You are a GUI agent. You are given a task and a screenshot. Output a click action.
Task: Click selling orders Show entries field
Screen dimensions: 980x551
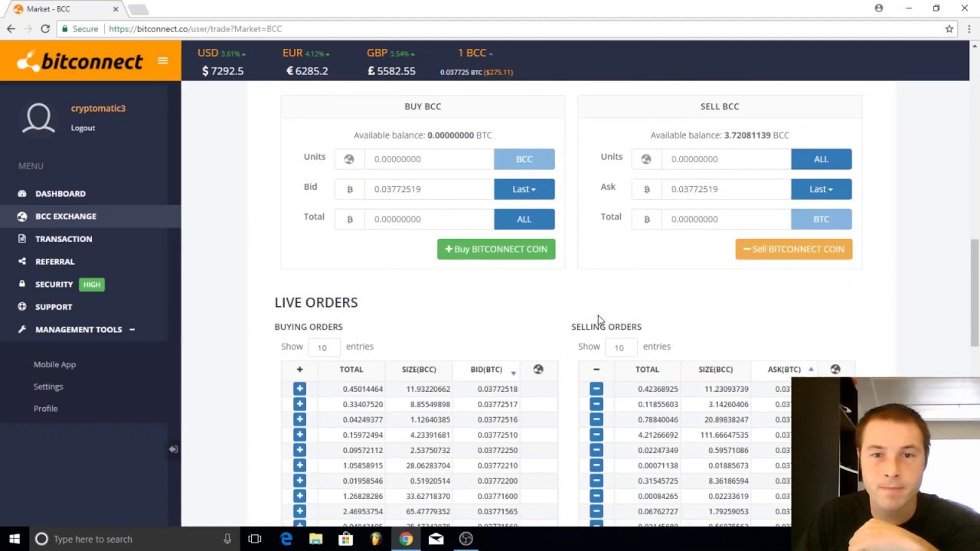click(620, 347)
